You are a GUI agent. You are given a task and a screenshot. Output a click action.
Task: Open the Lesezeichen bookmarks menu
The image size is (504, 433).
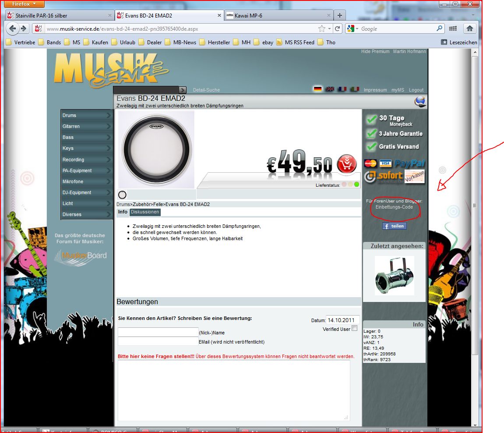click(459, 42)
